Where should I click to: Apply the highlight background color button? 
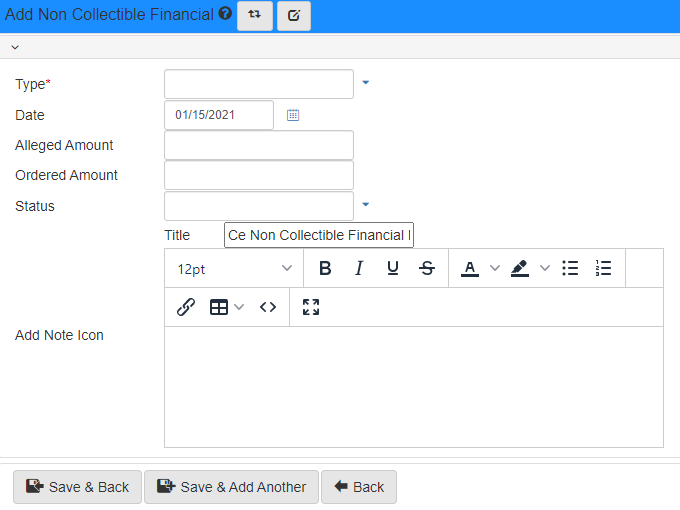point(520,268)
